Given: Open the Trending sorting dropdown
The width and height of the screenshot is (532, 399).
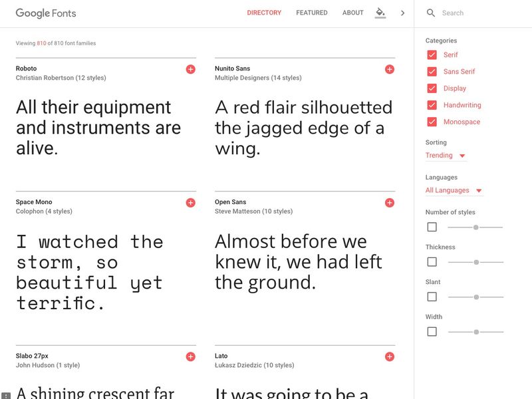Looking at the screenshot, I should (x=446, y=156).
